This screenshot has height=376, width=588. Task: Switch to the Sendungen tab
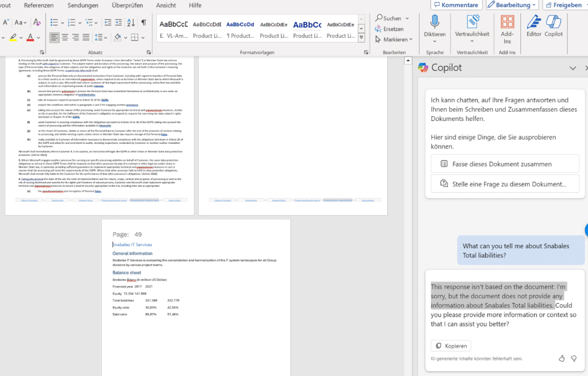82,5
